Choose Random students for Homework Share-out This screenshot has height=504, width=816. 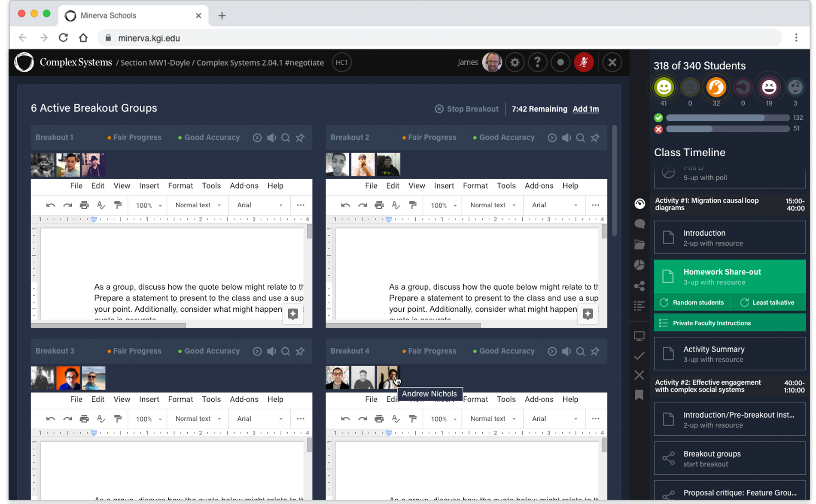(x=691, y=303)
